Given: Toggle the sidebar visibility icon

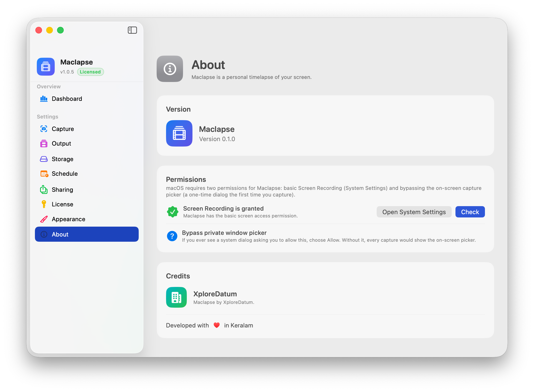Looking at the screenshot, I should [132, 30].
